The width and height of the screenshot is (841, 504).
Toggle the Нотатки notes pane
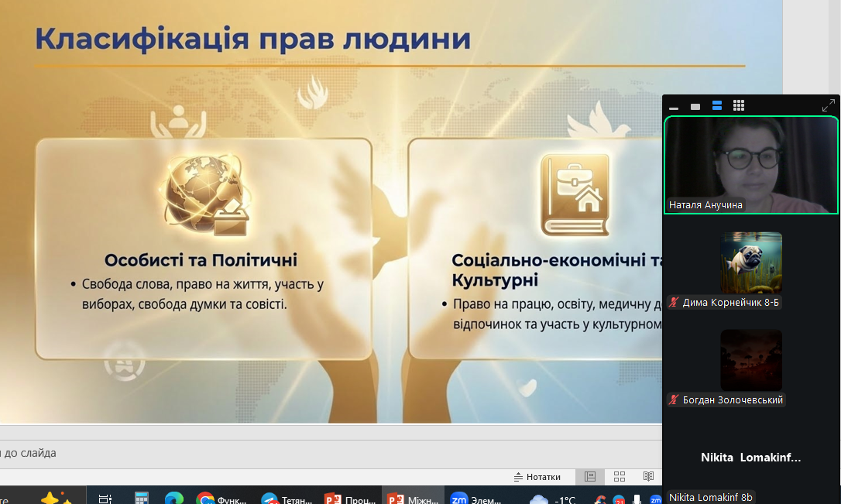click(537, 477)
